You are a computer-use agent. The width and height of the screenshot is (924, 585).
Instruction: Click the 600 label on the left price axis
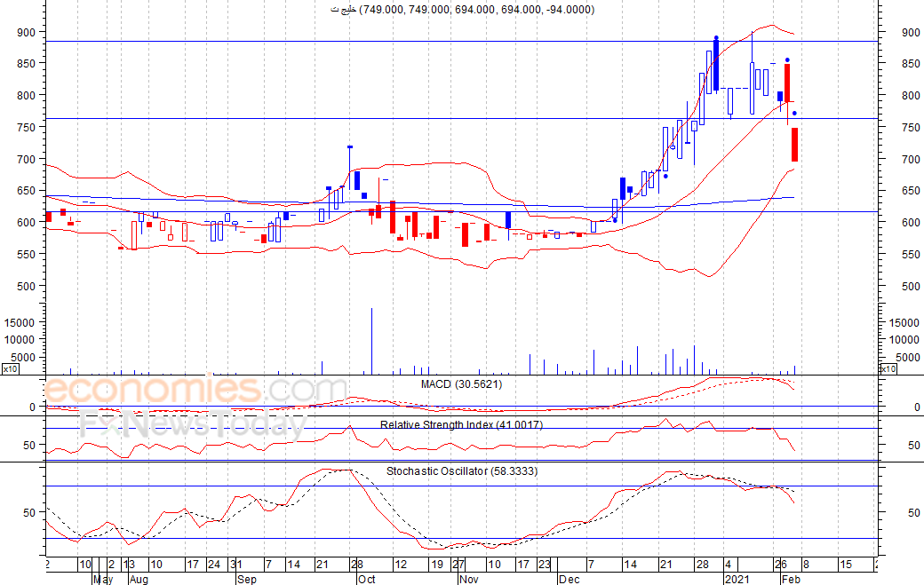(26, 223)
